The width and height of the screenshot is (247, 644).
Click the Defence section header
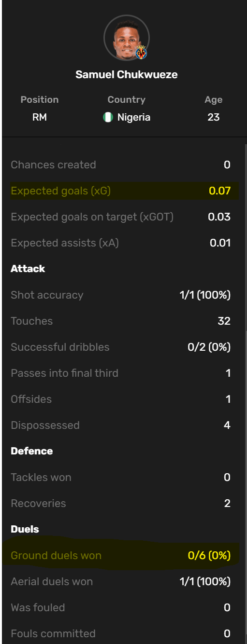point(32,452)
